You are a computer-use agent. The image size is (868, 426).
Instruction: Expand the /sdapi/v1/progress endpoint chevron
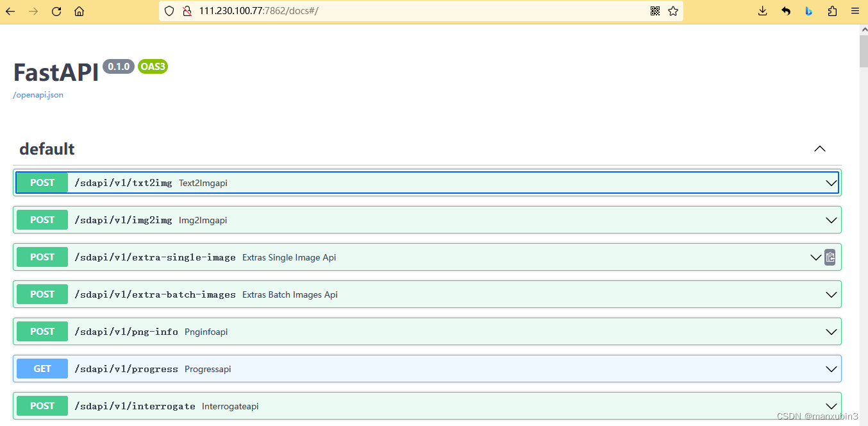pyautogui.click(x=831, y=369)
